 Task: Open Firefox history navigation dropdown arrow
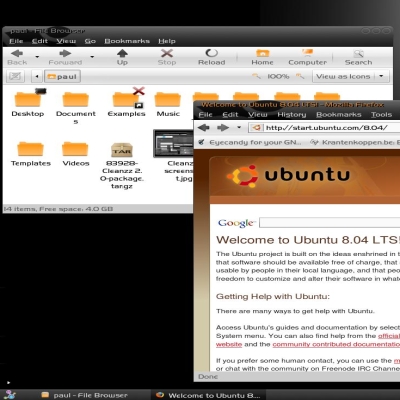(239, 128)
